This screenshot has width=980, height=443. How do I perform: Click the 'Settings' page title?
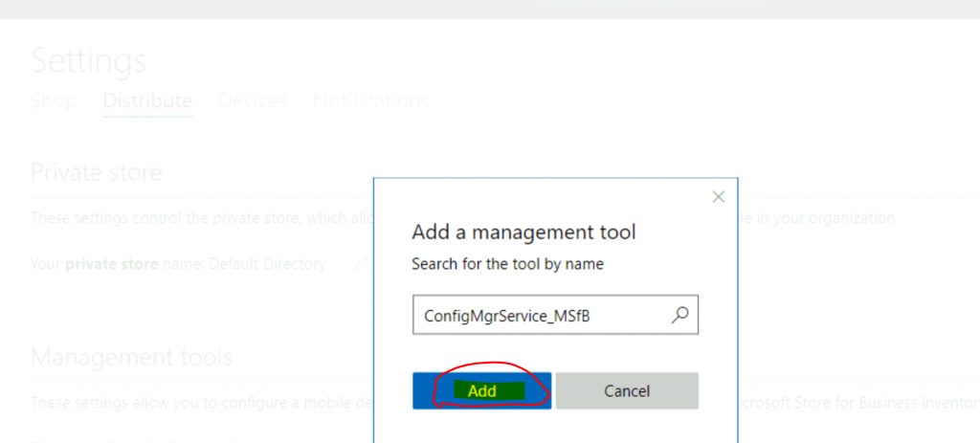point(88,61)
